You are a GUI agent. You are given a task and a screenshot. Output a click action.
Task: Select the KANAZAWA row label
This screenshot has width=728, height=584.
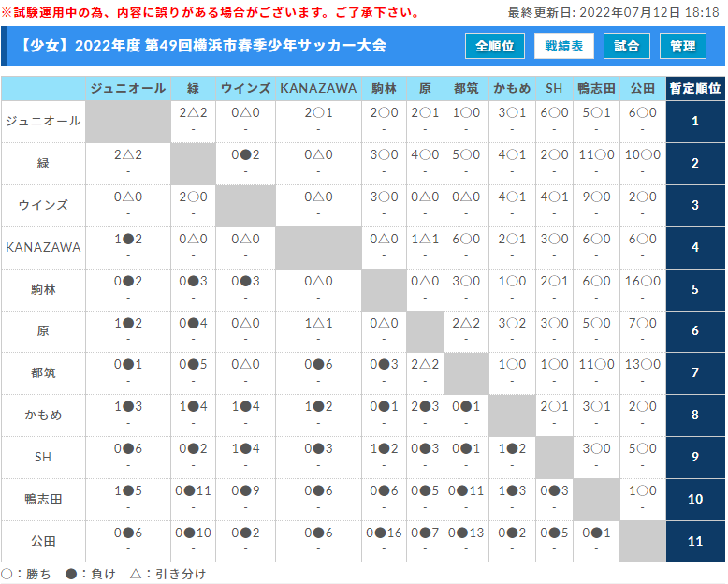pyautogui.click(x=43, y=247)
